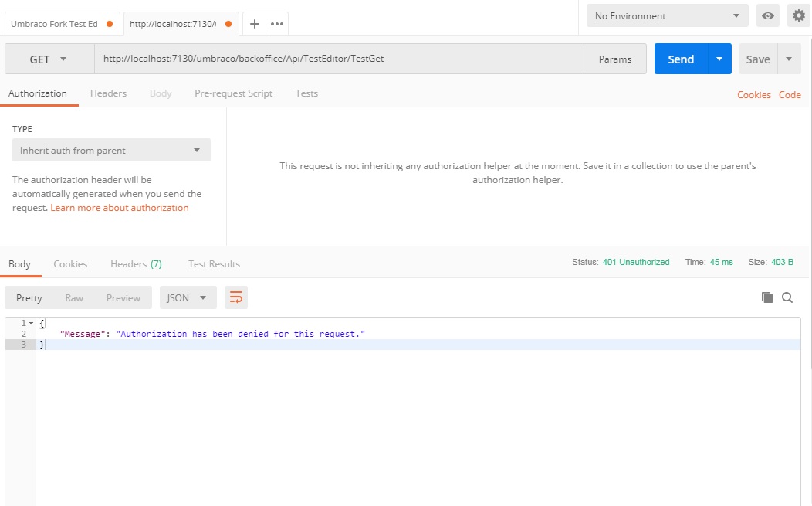812x506 pixels.
Task: Select the localhost:7130 request tab
Action: coord(181,24)
